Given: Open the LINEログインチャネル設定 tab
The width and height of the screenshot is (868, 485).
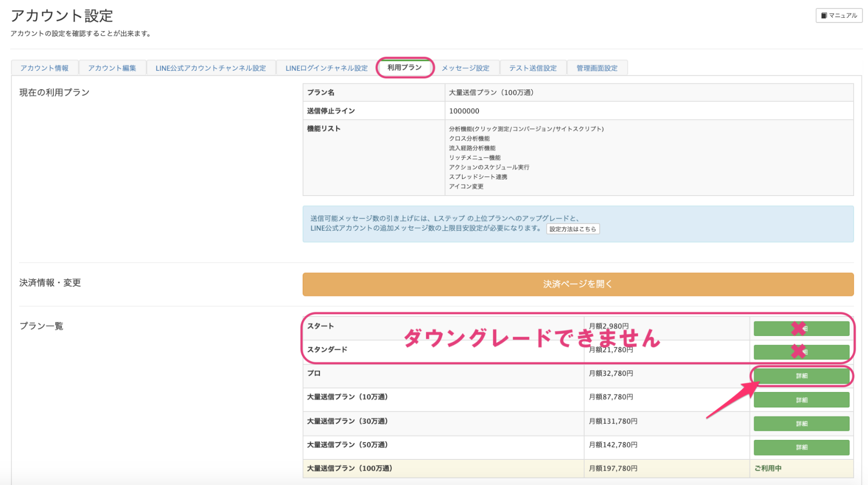Looking at the screenshot, I should tap(326, 67).
